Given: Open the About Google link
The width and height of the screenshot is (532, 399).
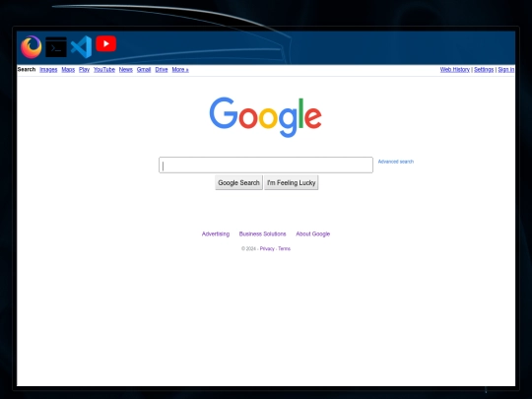Looking at the screenshot, I should click(313, 233).
